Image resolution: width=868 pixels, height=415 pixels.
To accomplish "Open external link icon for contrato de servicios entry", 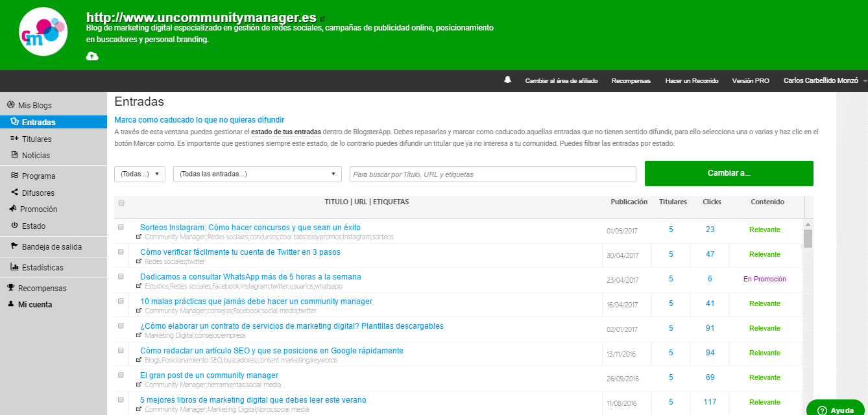I will (x=139, y=335).
